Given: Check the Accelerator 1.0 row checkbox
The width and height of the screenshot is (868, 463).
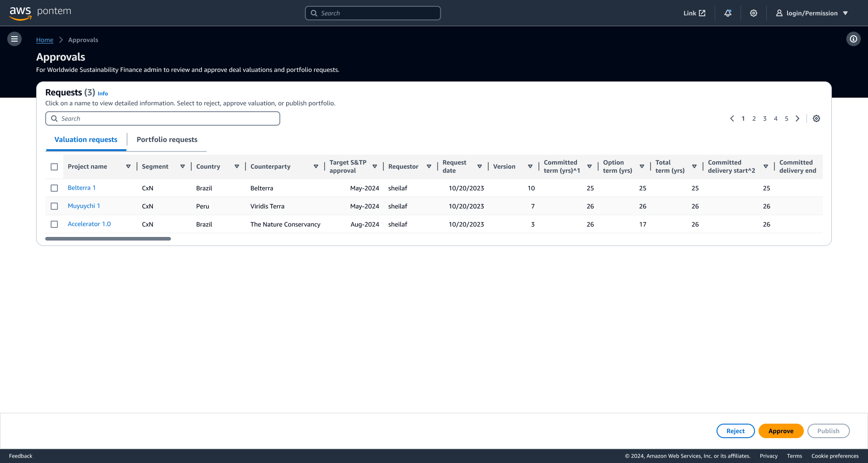Looking at the screenshot, I should click(54, 224).
